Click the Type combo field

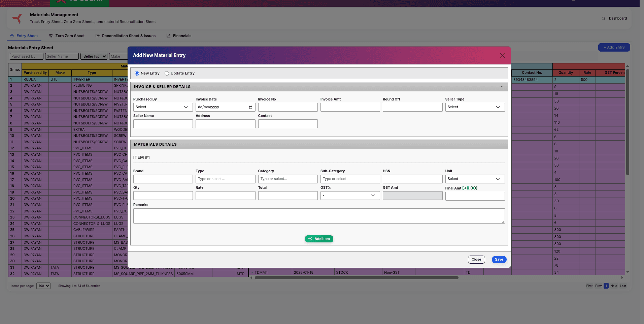(x=226, y=179)
